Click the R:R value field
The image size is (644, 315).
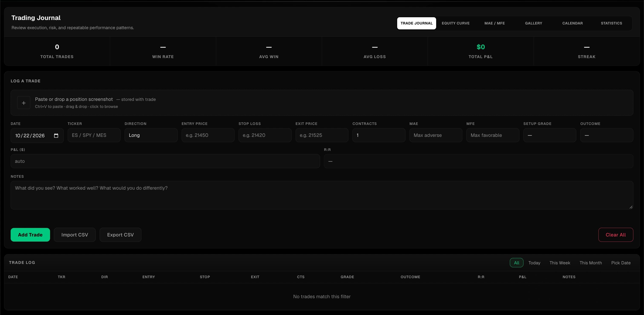click(479, 161)
